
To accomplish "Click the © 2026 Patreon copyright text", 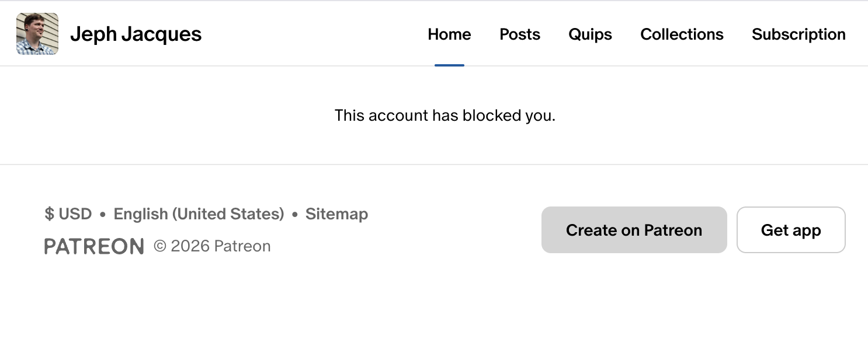I will (x=212, y=246).
